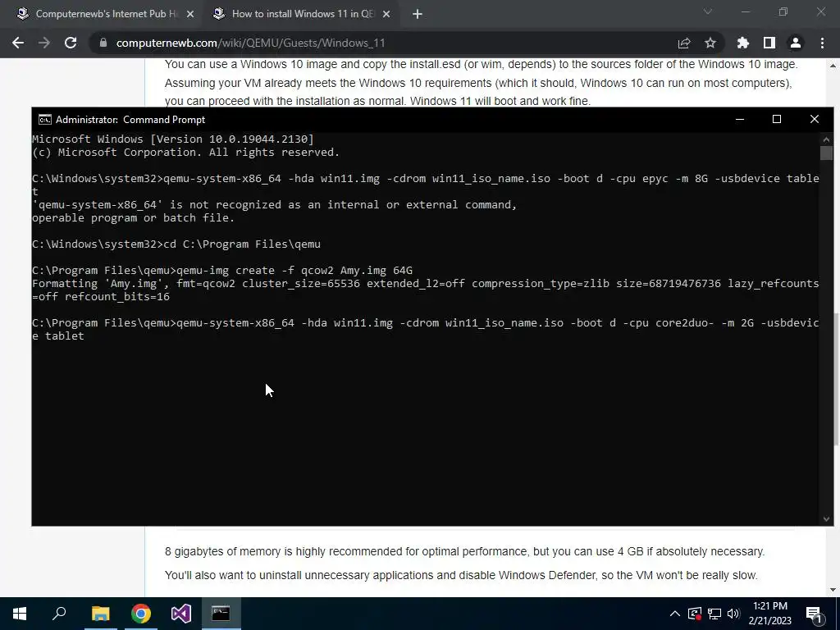The image size is (840, 630).
Task: Maximize the Command Prompt window
Action: 777,120
